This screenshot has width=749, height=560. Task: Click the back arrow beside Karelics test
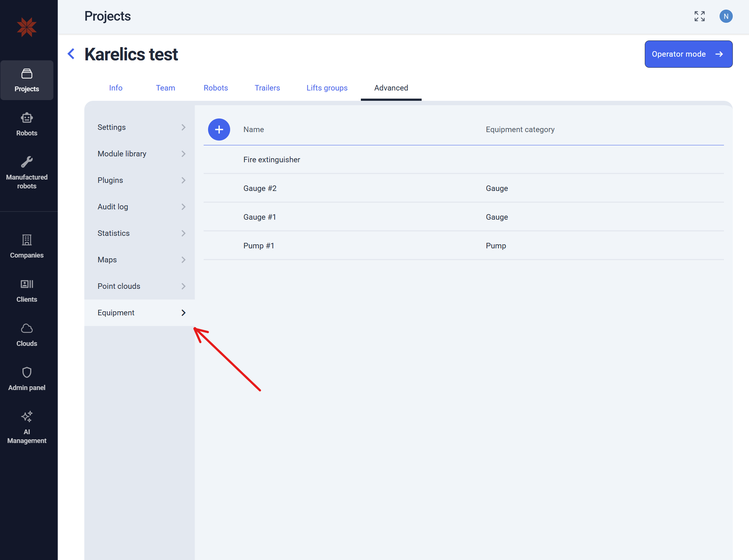[71, 54]
